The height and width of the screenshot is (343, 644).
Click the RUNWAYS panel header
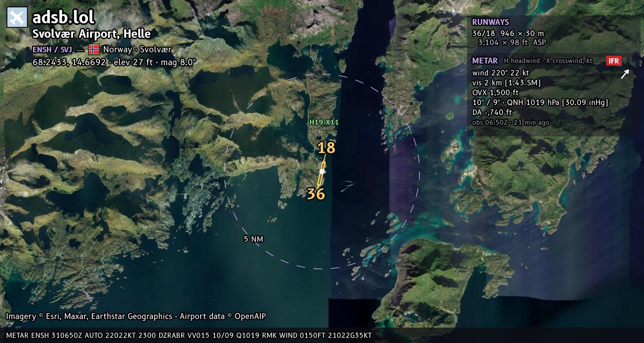pyautogui.click(x=490, y=22)
